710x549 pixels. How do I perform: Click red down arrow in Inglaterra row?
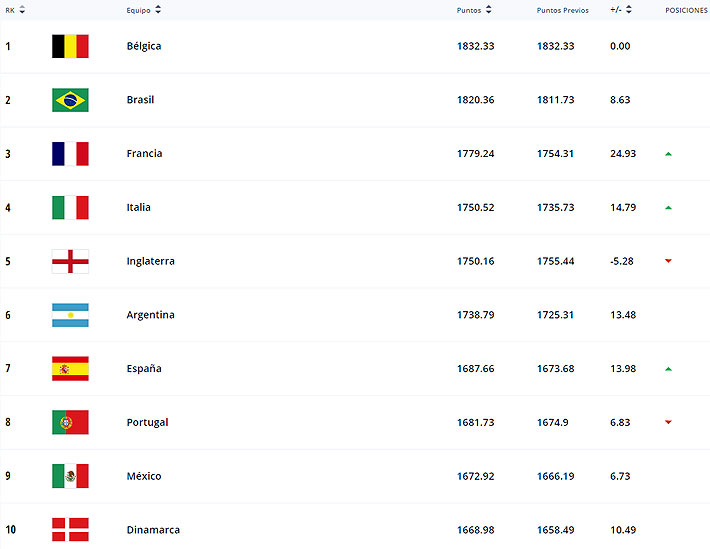tap(668, 261)
